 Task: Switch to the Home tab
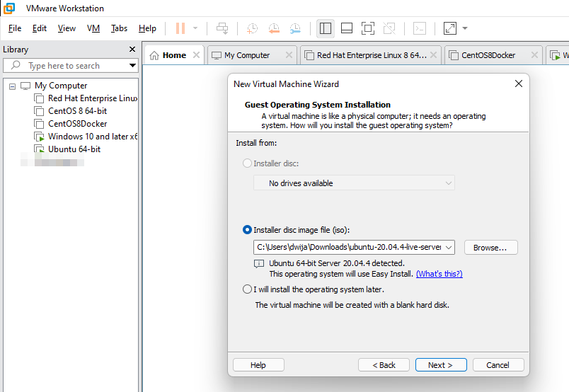pos(174,55)
